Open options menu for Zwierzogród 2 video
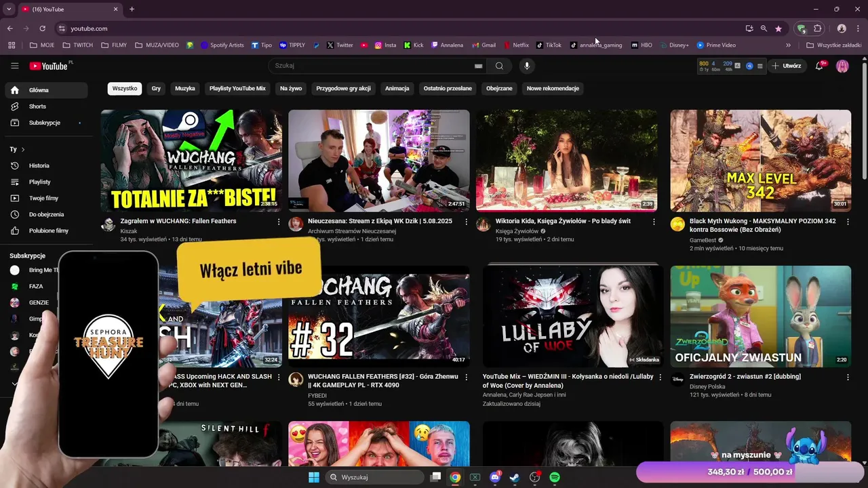 (848, 377)
